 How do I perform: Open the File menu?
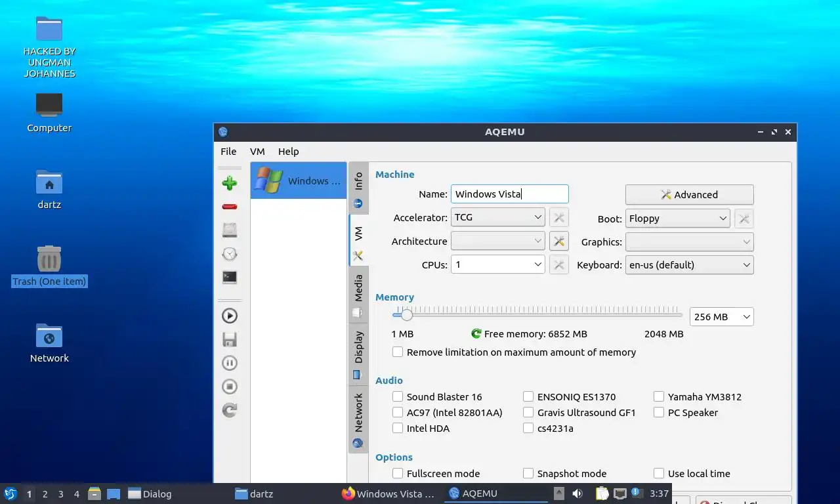coord(228,151)
